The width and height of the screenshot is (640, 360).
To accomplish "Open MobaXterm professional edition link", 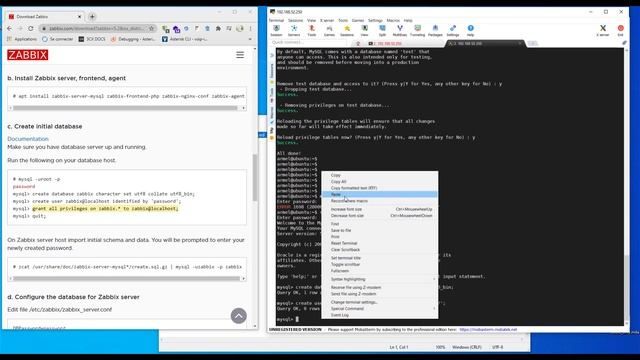I will 488,329.
